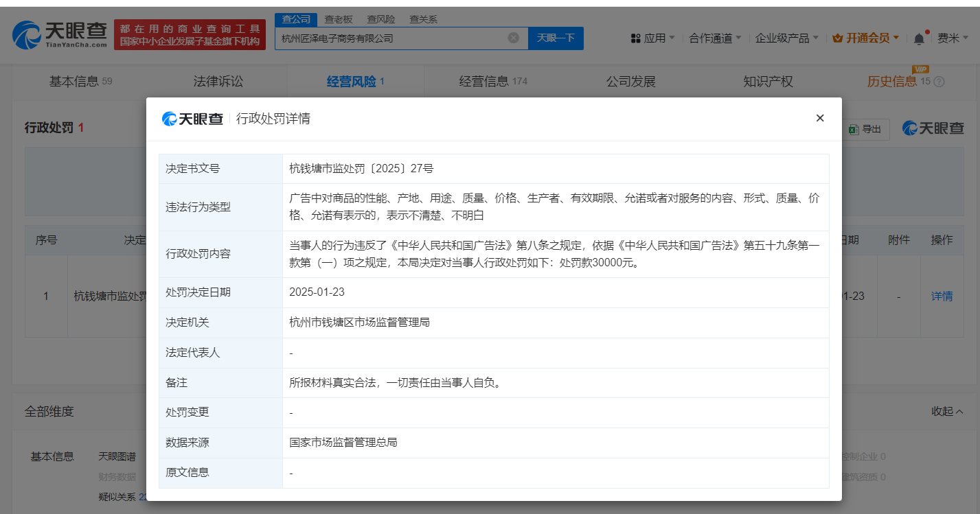
Task: Click the company name search input field
Action: 391,38
